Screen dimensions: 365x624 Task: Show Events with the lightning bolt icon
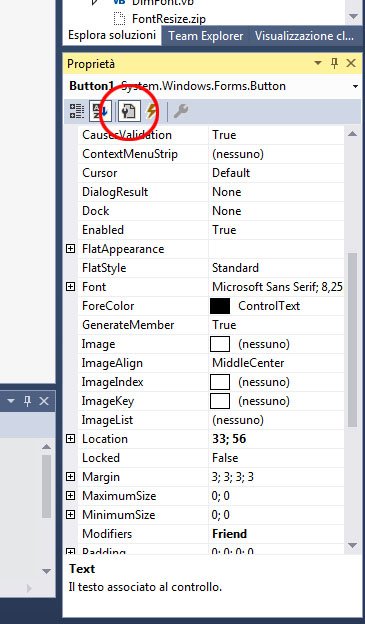(151, 111)
